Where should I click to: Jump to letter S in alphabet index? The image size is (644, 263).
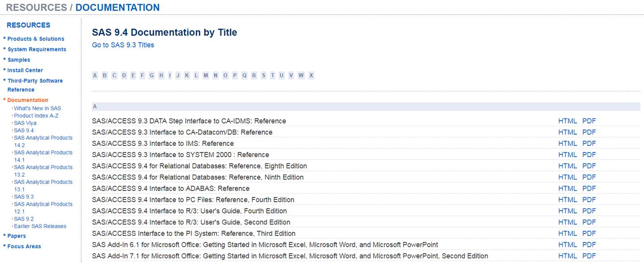click(x=263, y=76)
